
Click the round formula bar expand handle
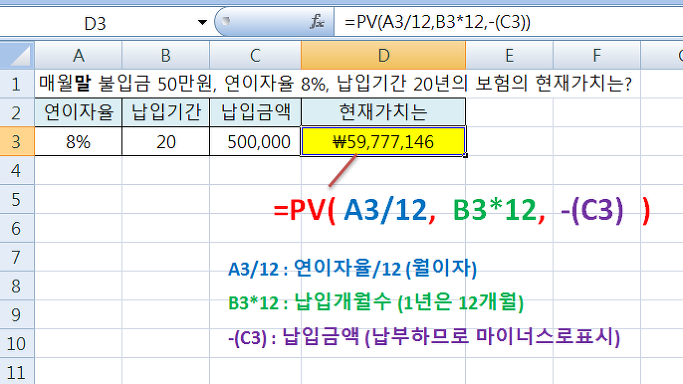click(226, 20)
